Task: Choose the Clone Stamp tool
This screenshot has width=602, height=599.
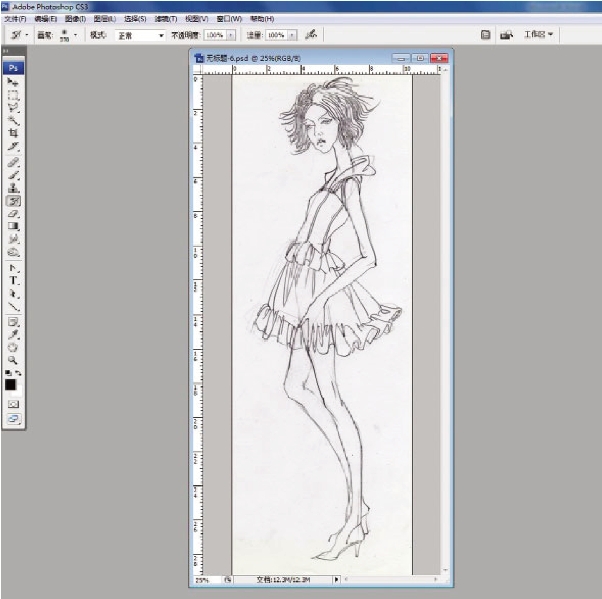Action: 14,188
